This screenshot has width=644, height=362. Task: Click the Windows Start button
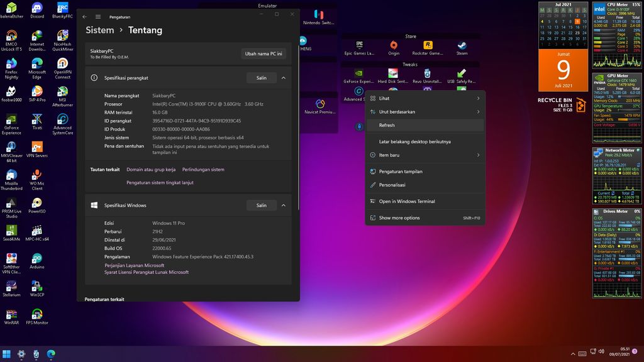(x=6, y=354)
